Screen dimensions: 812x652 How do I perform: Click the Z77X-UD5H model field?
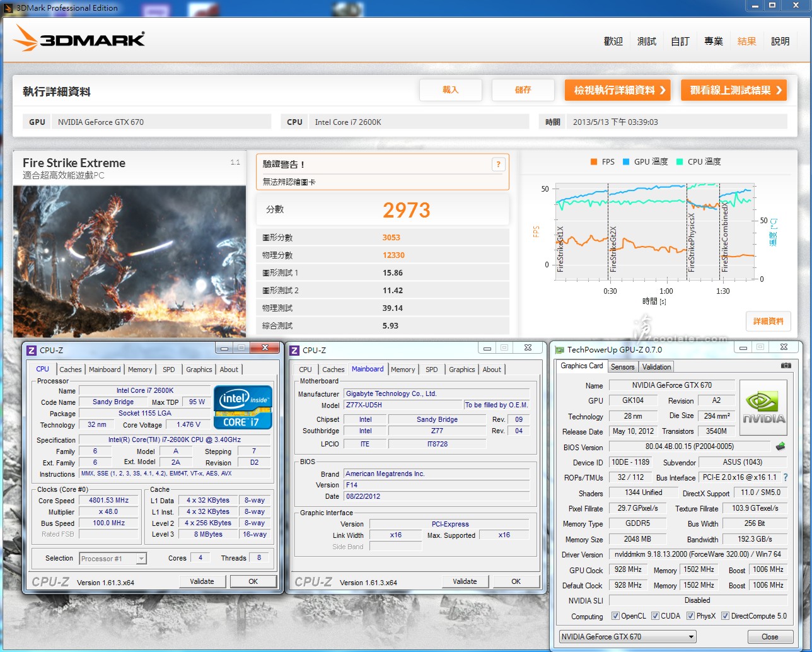click(403, 405)
